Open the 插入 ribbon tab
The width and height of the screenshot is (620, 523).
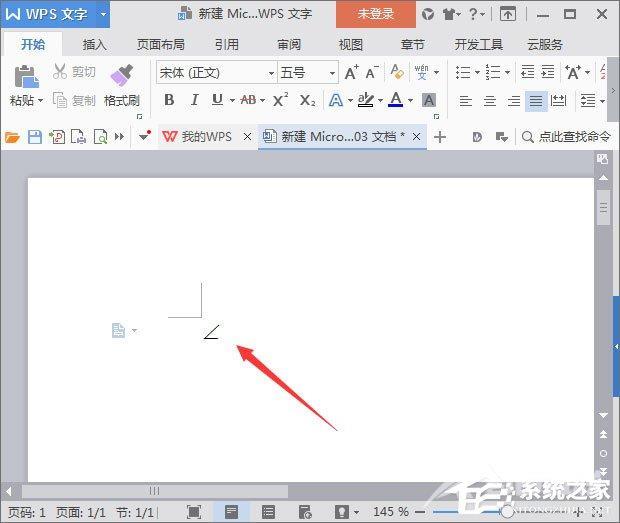click(95, 45)
